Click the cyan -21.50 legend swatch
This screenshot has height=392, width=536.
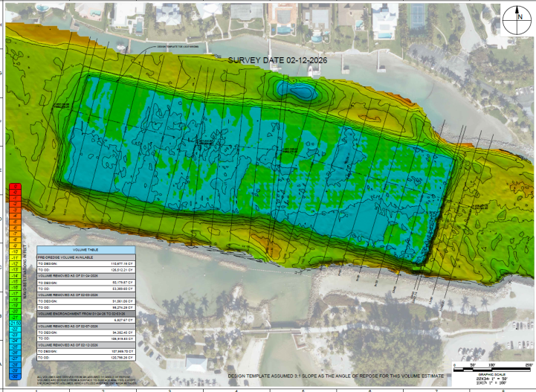point(16,324)
